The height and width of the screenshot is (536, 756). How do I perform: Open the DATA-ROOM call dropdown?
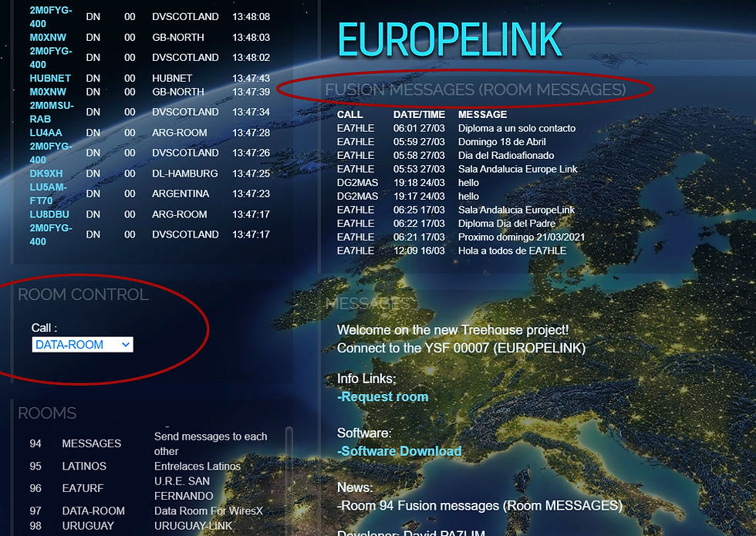pos(83,345)
